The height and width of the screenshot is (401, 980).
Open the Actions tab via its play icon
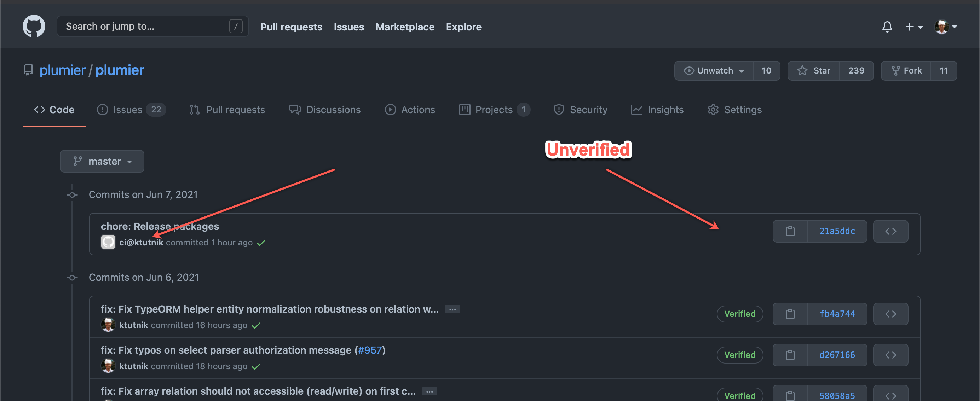(x=390, y=110)
